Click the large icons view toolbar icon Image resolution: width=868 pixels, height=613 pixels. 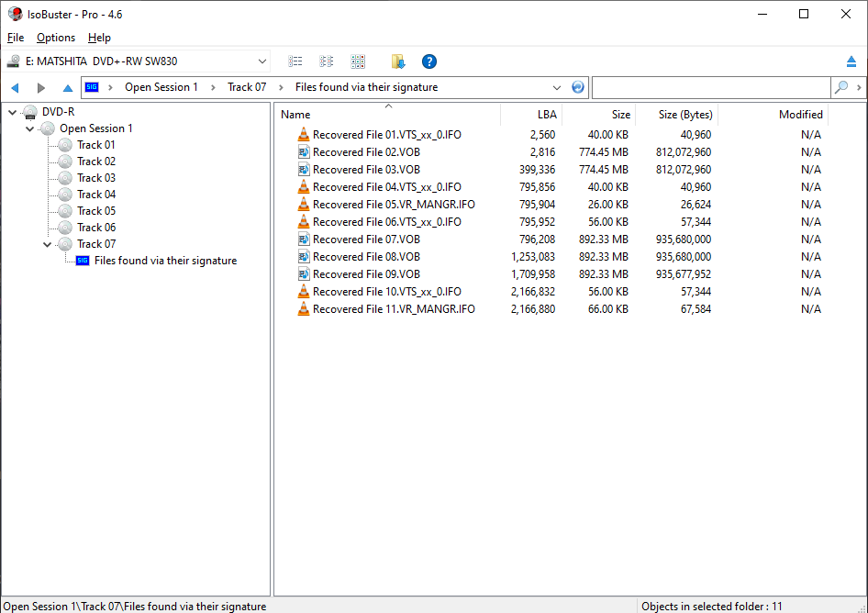point(358,61)
